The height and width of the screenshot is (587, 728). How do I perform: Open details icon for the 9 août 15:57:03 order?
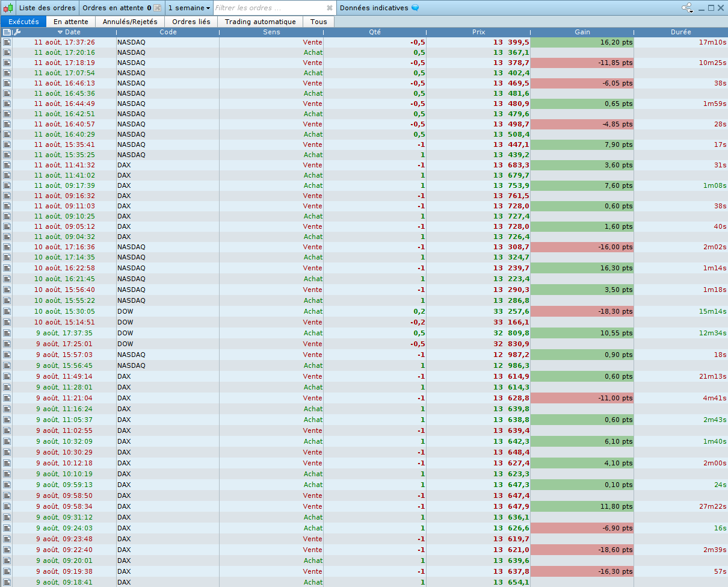coord(7,355)
